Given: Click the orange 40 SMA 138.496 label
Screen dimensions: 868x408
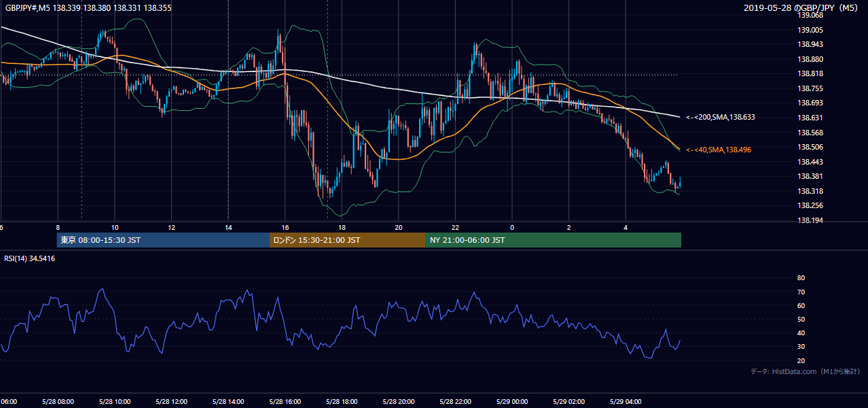Looking at the screenshot, I should [x=719, y=150].
